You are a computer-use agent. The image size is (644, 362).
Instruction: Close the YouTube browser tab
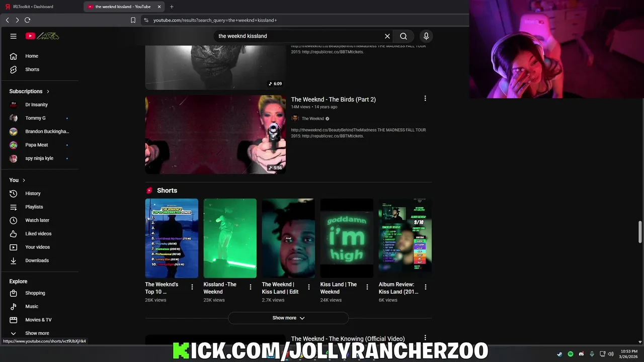click(x=159, y=7)
